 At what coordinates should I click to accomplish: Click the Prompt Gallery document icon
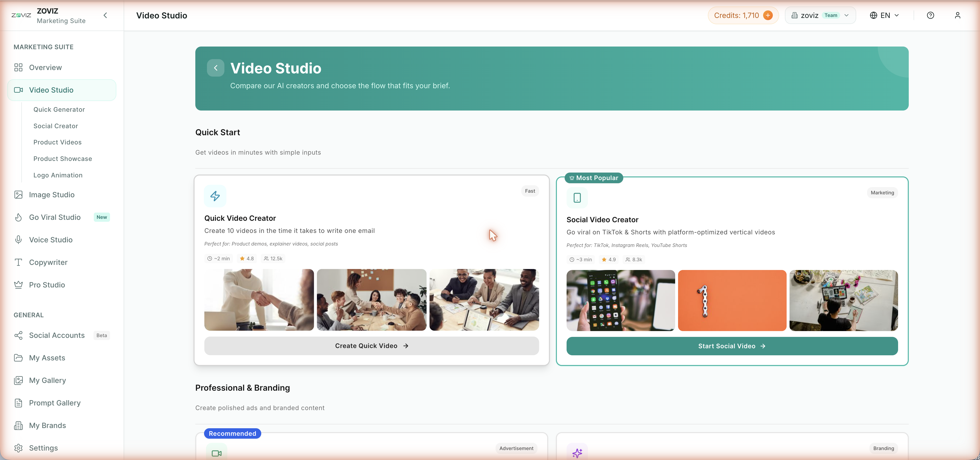[18, 403]
